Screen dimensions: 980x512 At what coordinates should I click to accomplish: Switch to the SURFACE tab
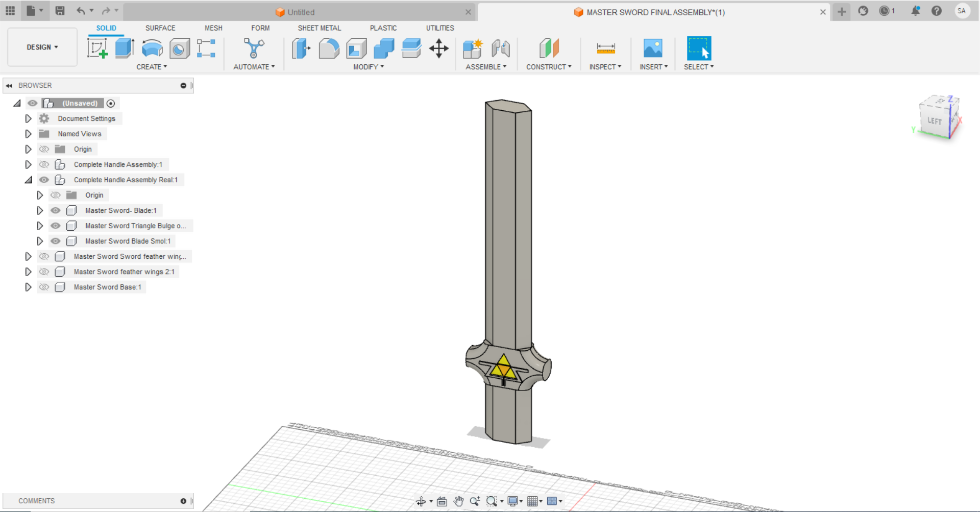(160, 28)
